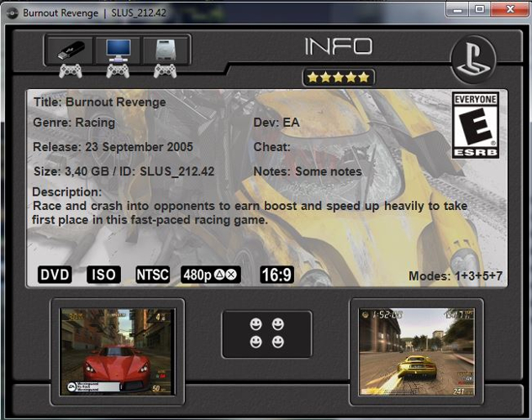The height and width of the screenshot is (420, 532).
Task: Click the DVD media badge
Action: coord(55,275)
